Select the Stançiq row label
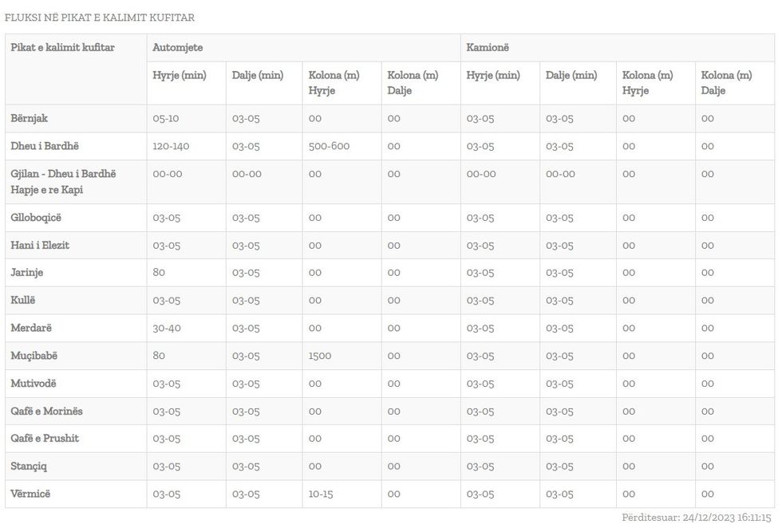This screenshot has width=782, height=532. 30,467
